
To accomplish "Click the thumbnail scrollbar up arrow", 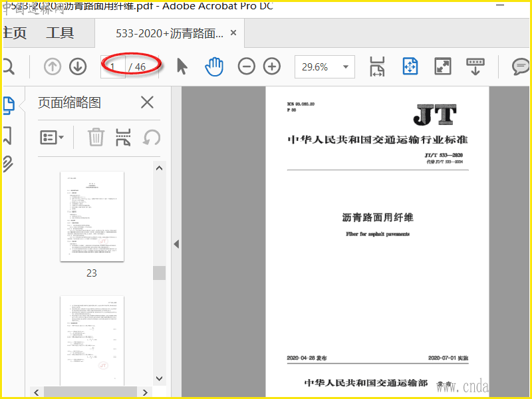I will 159,168.
